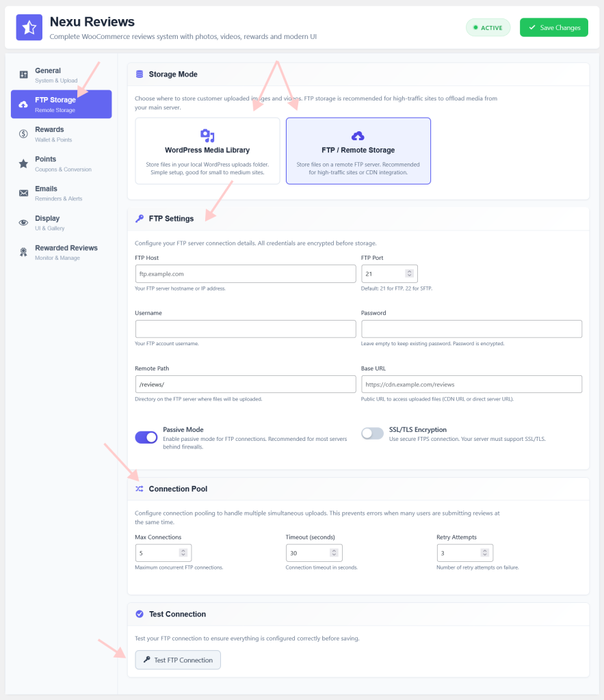Click the Nexu Reviews title text
The image size is (604, 700).
point(92,21)
